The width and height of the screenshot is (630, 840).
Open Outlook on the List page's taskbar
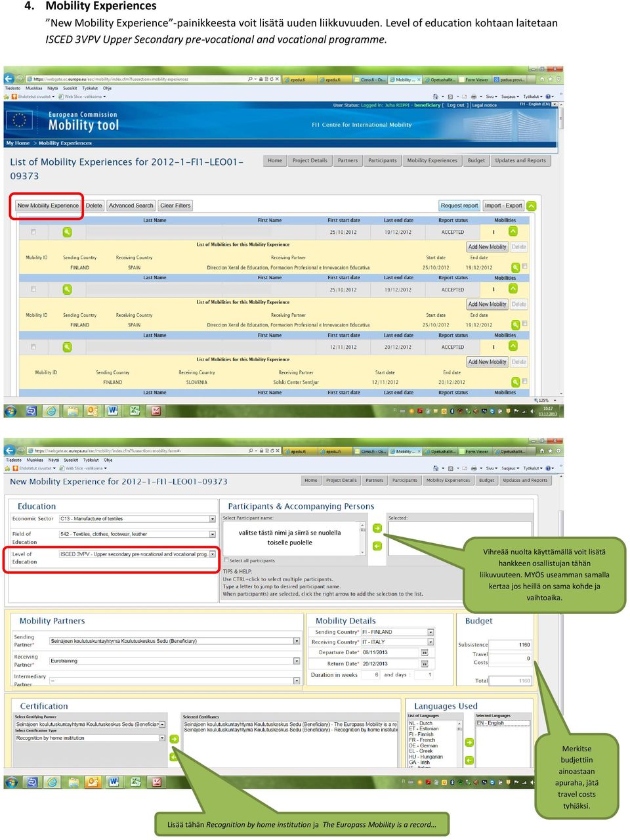[x=92, y=411]
